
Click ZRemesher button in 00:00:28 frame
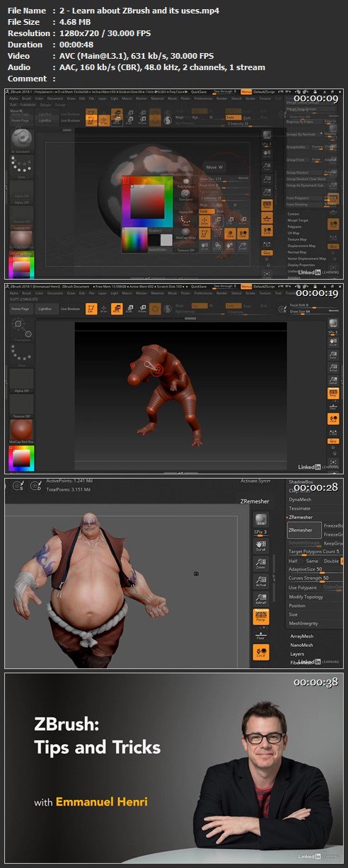[304, 530]
